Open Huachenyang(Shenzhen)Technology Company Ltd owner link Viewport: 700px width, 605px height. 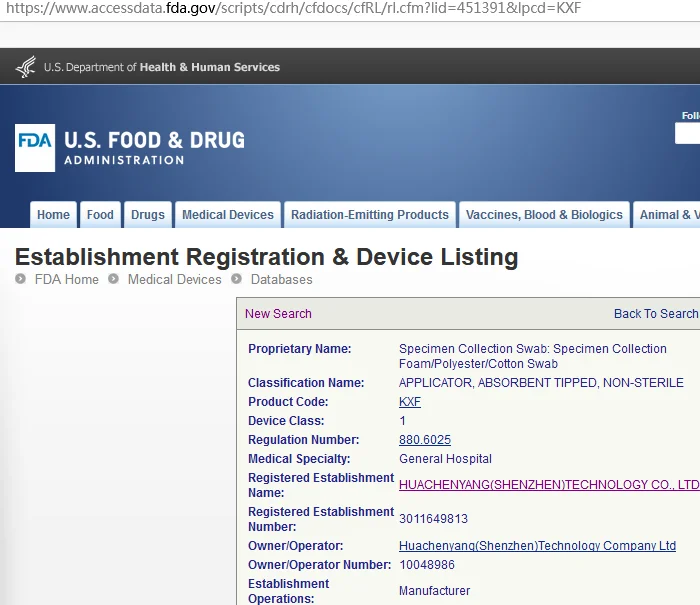pos(538,546)
